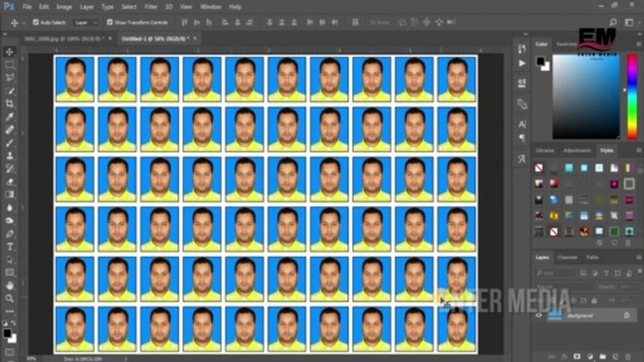
Task: Click the search icon in options bar
Action: (613, 22)
